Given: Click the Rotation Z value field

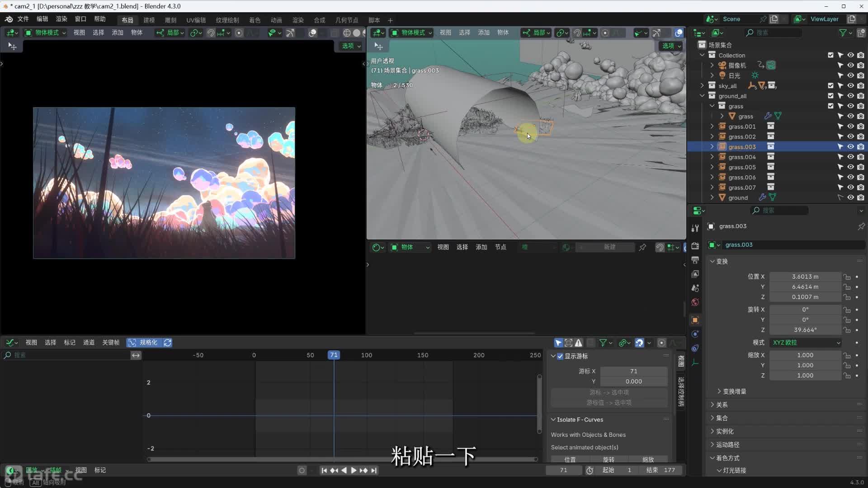Looking at the screenshot, I should point(805,330).
